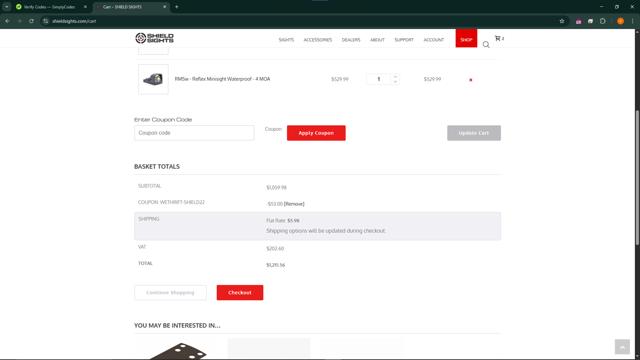The image size is (640, 360).
Task: Click the page vertical scrollbar
Action: pos(637,178)
